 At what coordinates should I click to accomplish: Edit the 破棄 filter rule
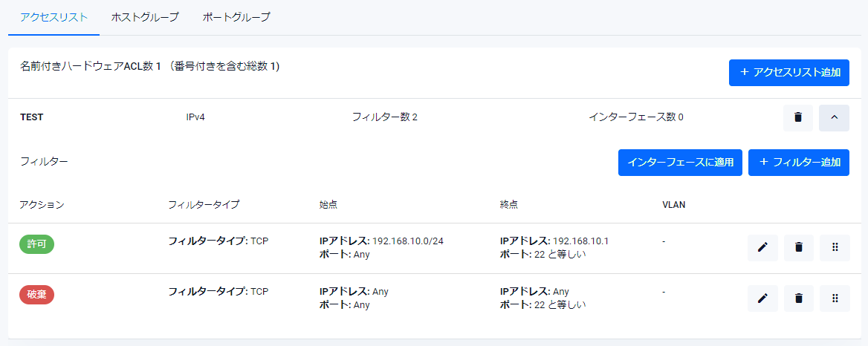(x=762, y=298)
